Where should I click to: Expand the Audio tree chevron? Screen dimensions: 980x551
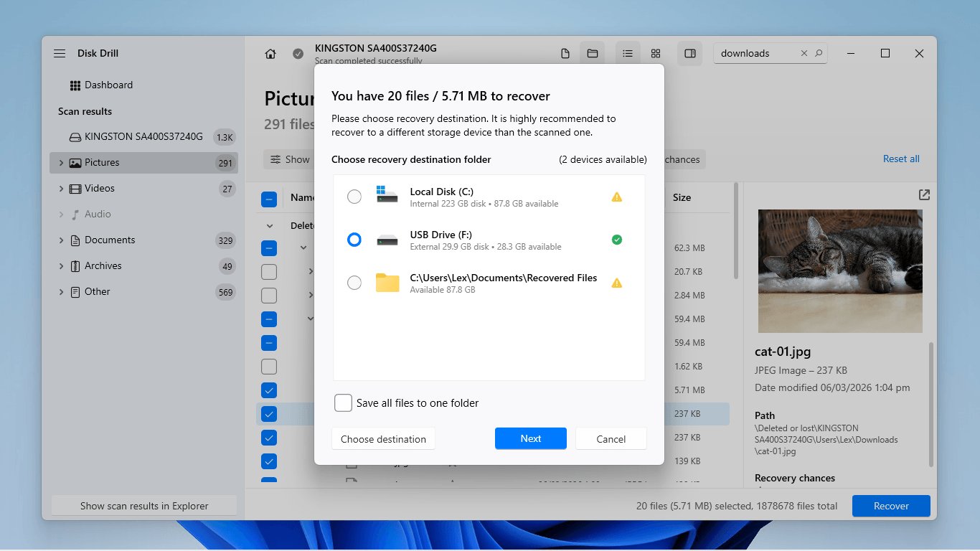pyautogui.click(x=61, y=215)
